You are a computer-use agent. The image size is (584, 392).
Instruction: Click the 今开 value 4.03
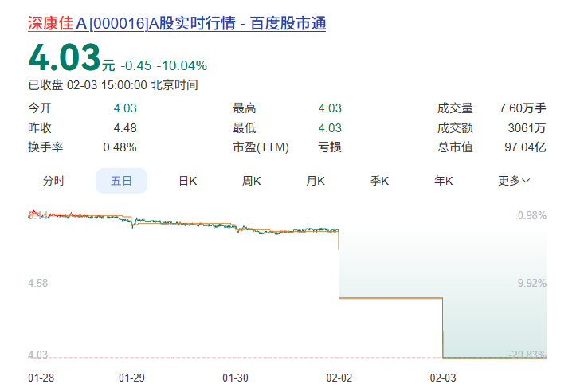coord(125,108)
